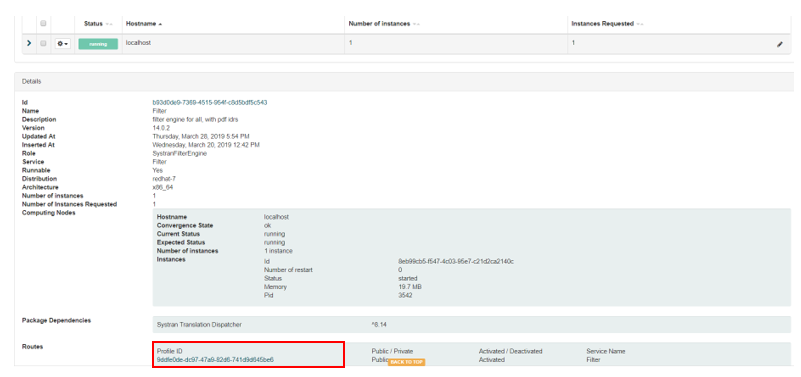Select the Pid value 3542
801x377 pixels.
pyautogui.click(x=405, y=295)
